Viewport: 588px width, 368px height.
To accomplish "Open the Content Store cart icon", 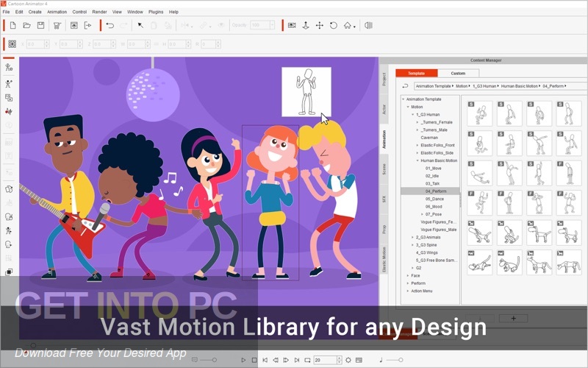I will tap(57, 26).
